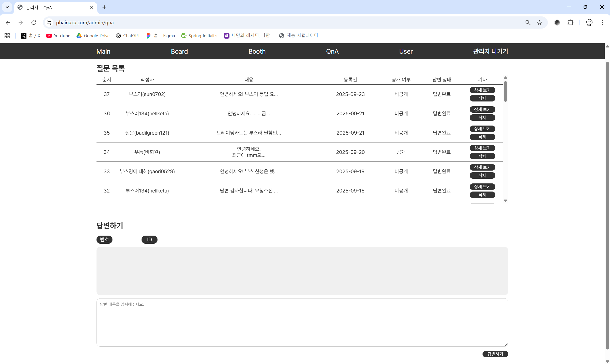The width and height of the screenshot is (610, 364).
Task: Open the ChatGPT bookmark
Action: point(128,35)
